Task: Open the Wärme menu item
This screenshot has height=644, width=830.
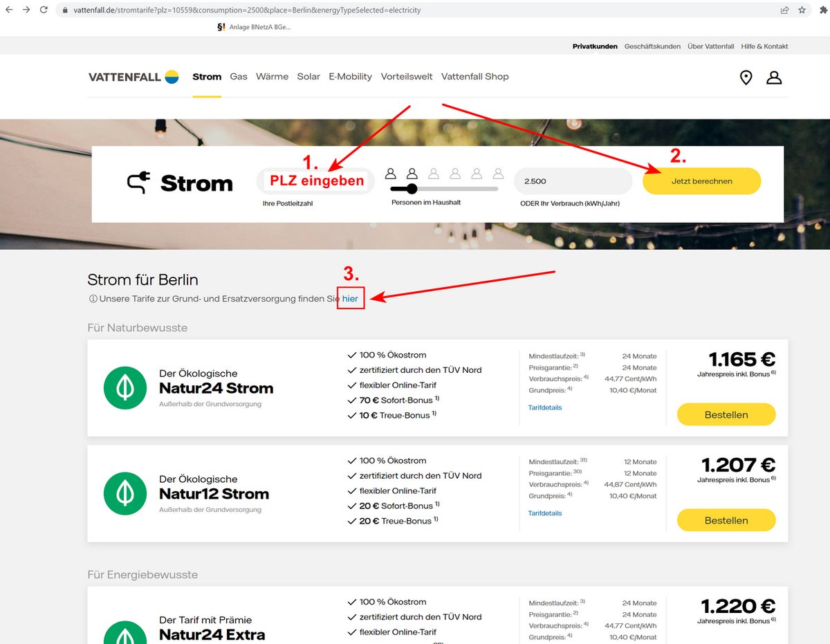Action: point(272,77)
